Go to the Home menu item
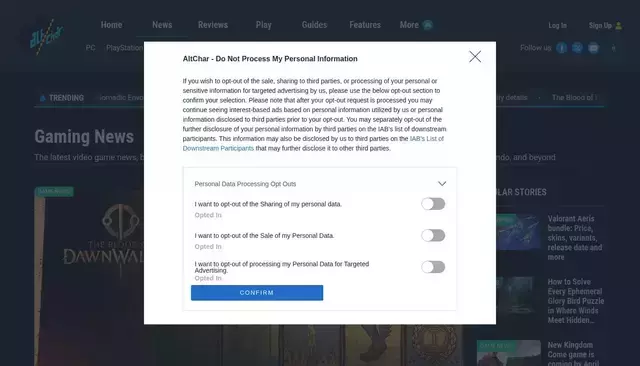 pyautogui.click(x=111, y=25)
